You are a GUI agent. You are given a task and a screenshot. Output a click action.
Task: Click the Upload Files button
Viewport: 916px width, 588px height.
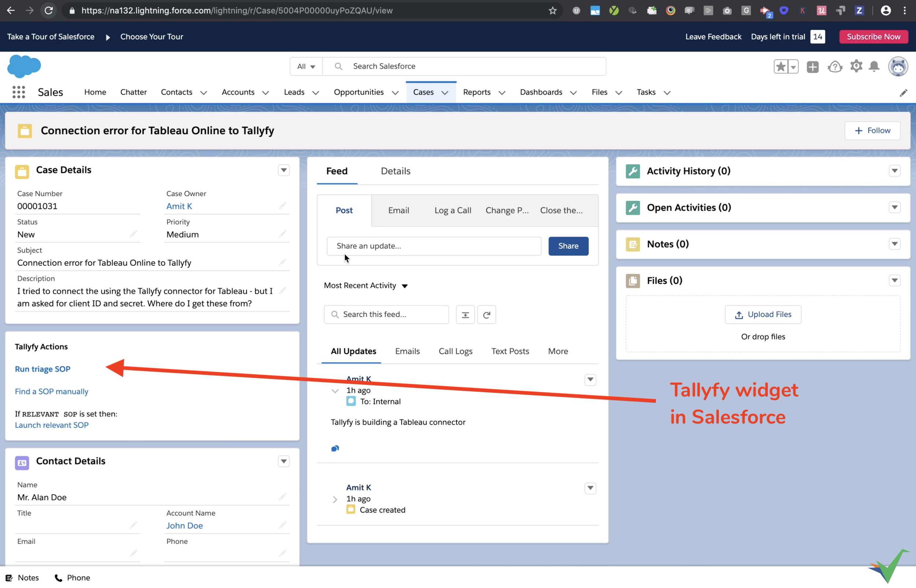pos(763,314)
